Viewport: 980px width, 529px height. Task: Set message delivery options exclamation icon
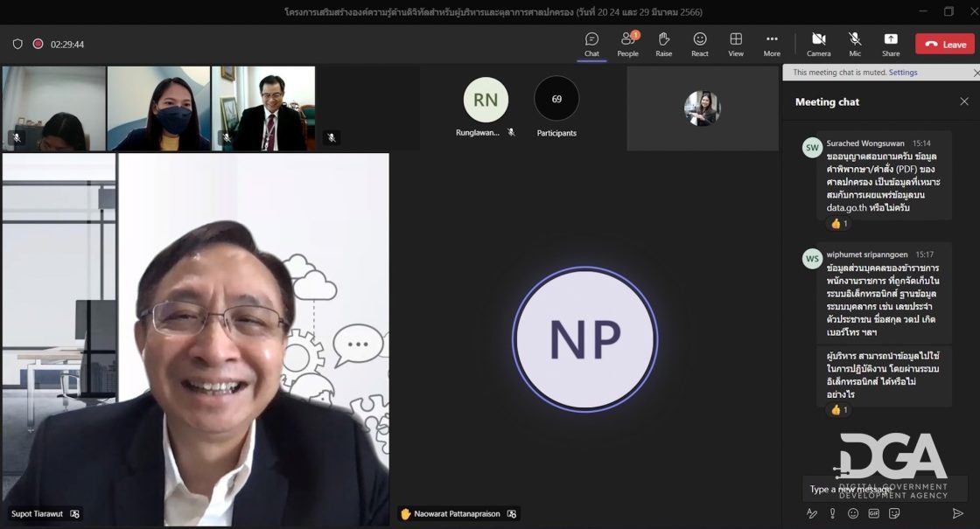[832, 513]
